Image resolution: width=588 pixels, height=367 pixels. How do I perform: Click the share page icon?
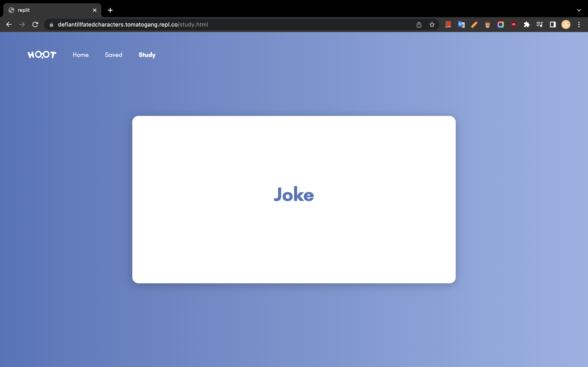(x=419, y=24)
